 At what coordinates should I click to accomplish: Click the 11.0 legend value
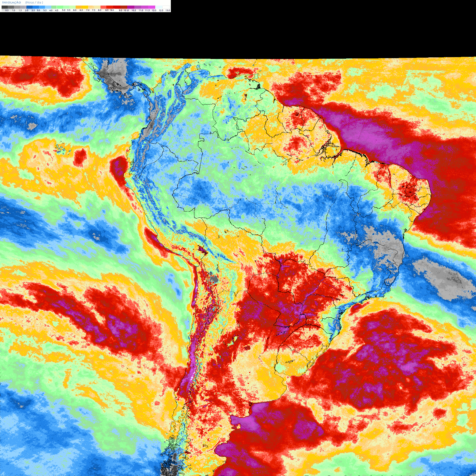pos(141,10)
